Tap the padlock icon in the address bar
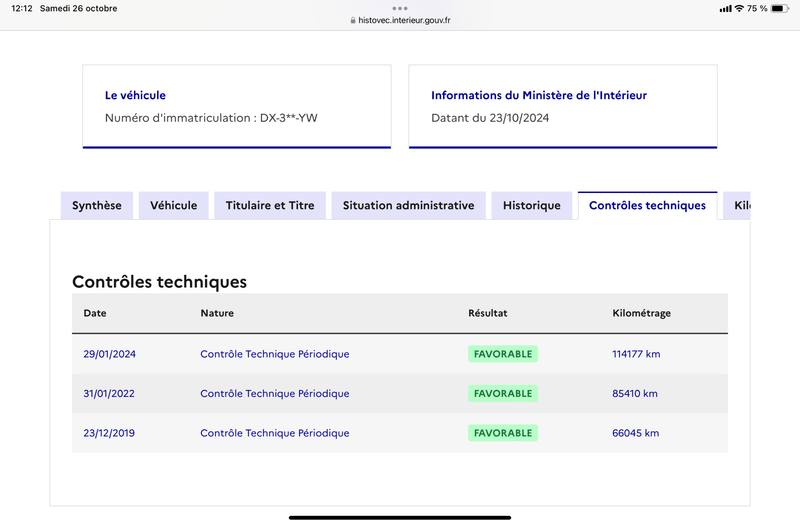The width and height of the screenshot is (800, 525). (352, 20)
